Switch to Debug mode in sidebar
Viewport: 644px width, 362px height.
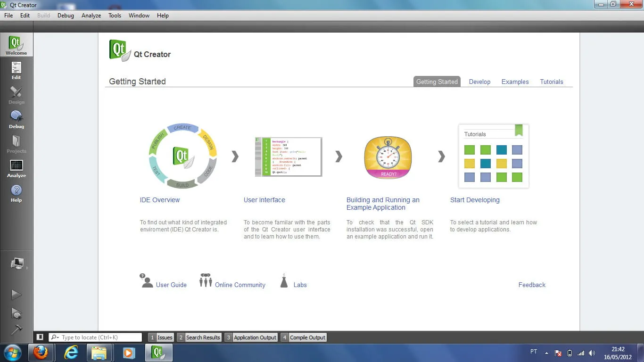(17, 119)
